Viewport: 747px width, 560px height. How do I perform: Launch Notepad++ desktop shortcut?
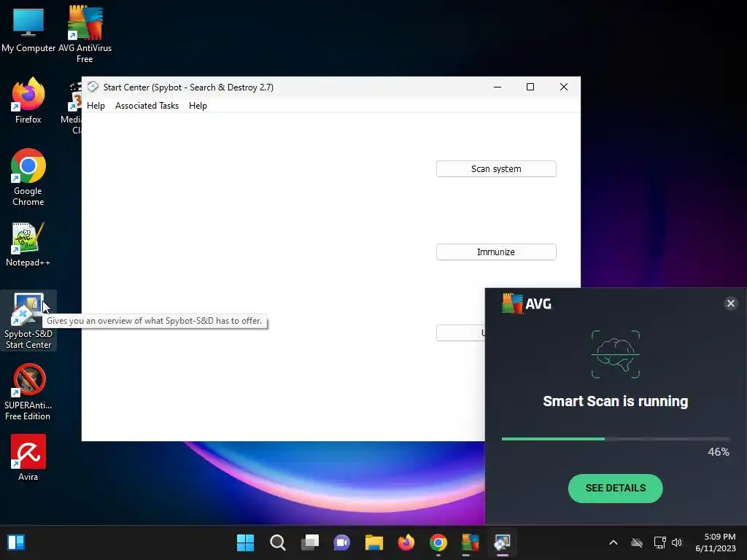pos(28,244)
